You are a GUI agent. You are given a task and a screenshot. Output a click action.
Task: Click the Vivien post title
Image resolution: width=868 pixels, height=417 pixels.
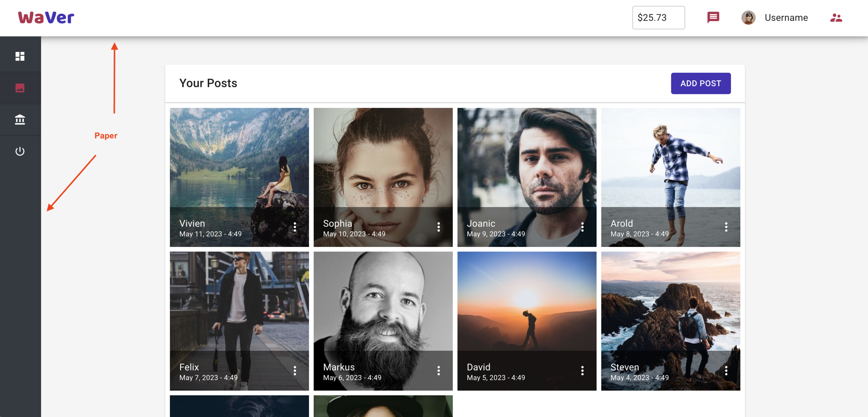(192, 223)
